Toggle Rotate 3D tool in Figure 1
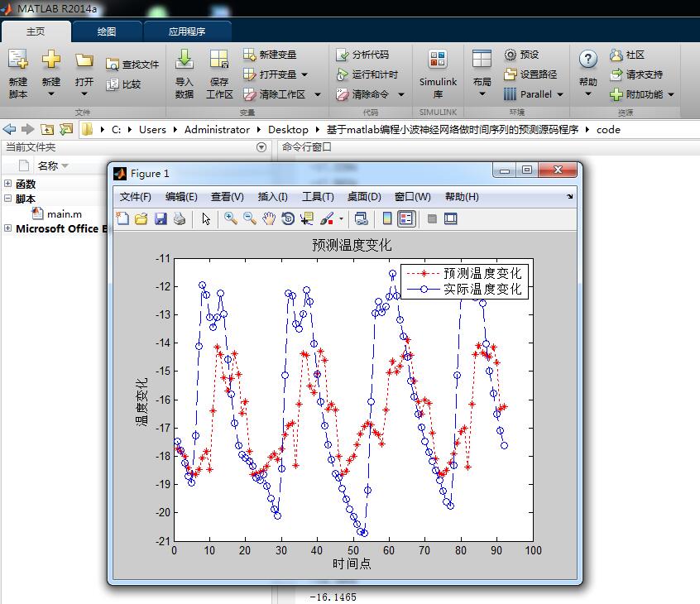The image size is (700, 604). pyautogui.click(x=288, y=218)
